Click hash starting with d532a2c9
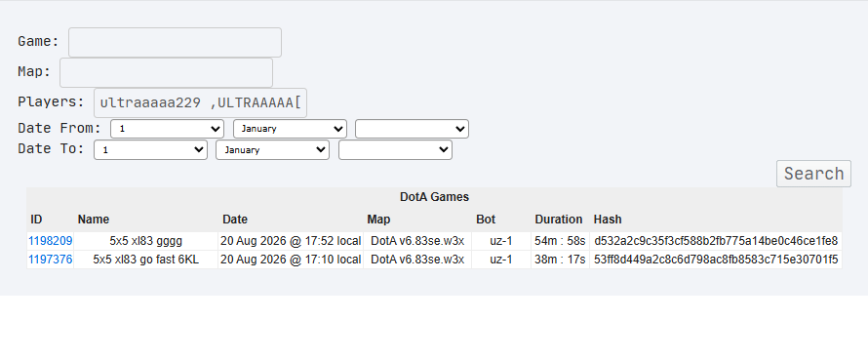Screen dimensions: 868x361 (716, 241)
